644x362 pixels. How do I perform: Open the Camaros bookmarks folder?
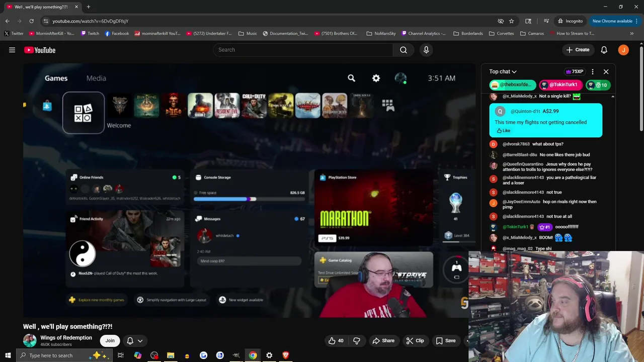click(x=531, y=34)
